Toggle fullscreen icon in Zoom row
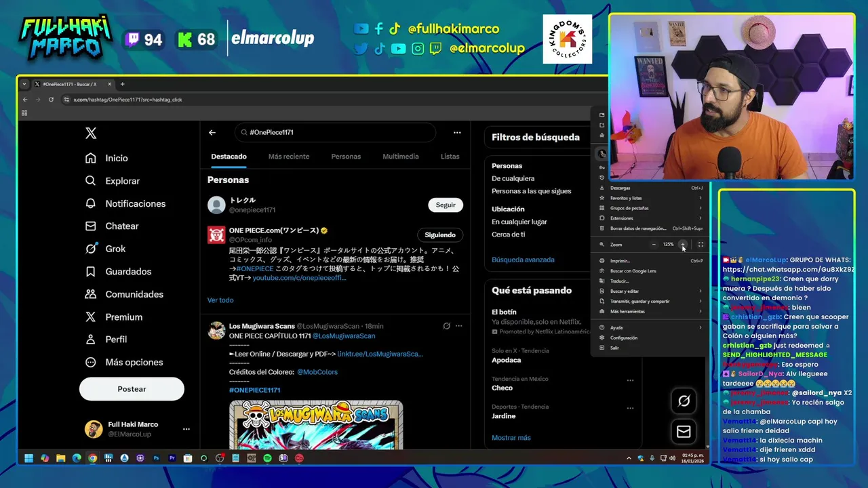The height and width of the screenshot is (488, 868). [701, 245]
